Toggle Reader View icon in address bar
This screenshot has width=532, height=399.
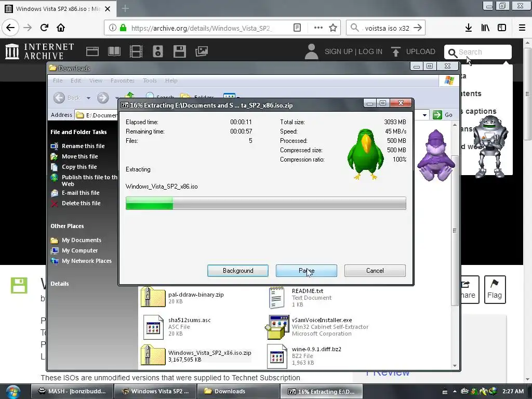tap(297, 28)
